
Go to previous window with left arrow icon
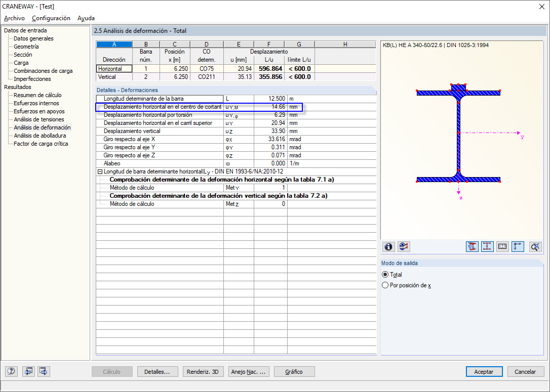(x=28, y=371)
